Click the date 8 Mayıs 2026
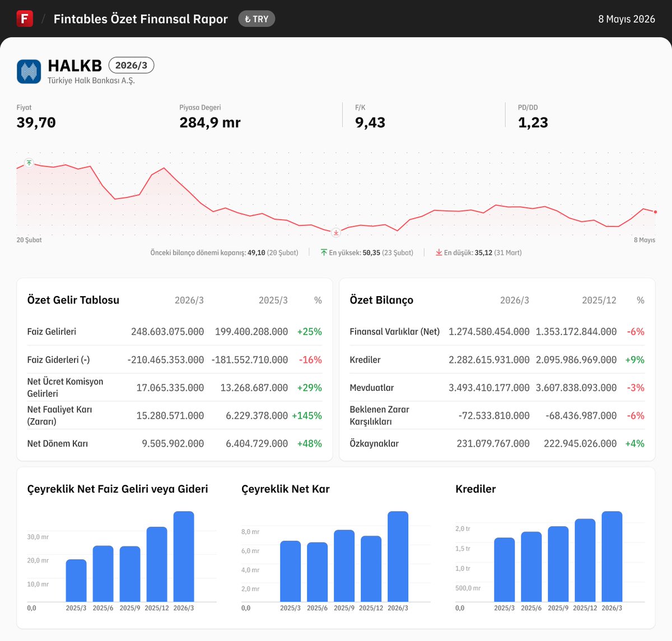The width and height of the screenshot is (672, 641). pyautogui.click(x=627, y=19)
